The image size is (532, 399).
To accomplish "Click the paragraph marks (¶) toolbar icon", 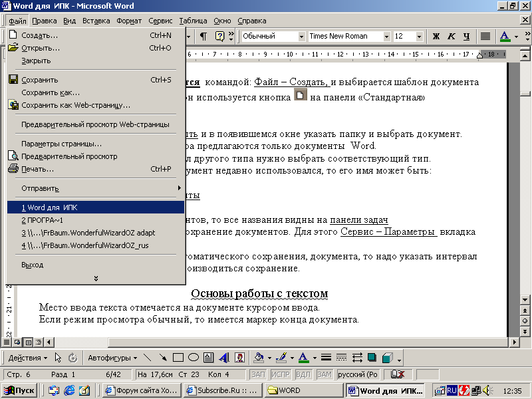I will pyautogui.click(x=203, y=36).
